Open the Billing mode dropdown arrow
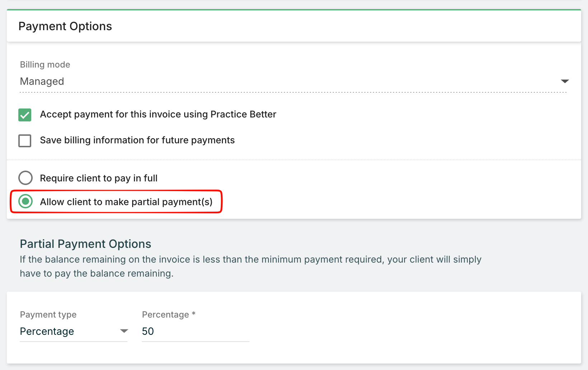This screenshot has height=370, width=588. coord(565,81)
